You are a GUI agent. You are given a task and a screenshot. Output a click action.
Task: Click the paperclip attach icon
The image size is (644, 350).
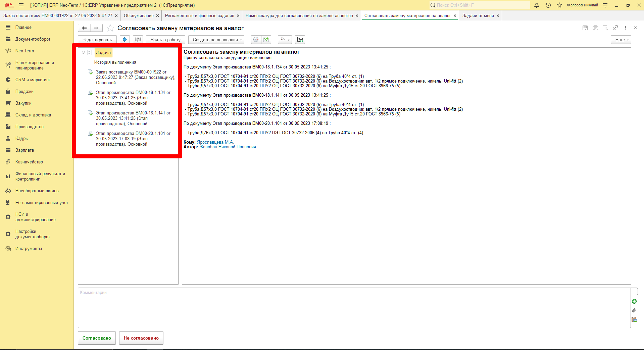pyautogui.click(x=634, y=310)
